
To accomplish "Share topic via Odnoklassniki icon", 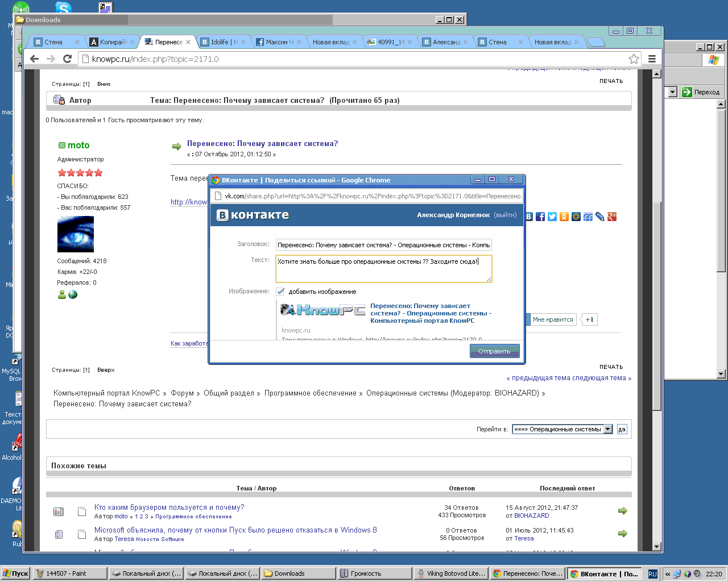I will [564, 217].
